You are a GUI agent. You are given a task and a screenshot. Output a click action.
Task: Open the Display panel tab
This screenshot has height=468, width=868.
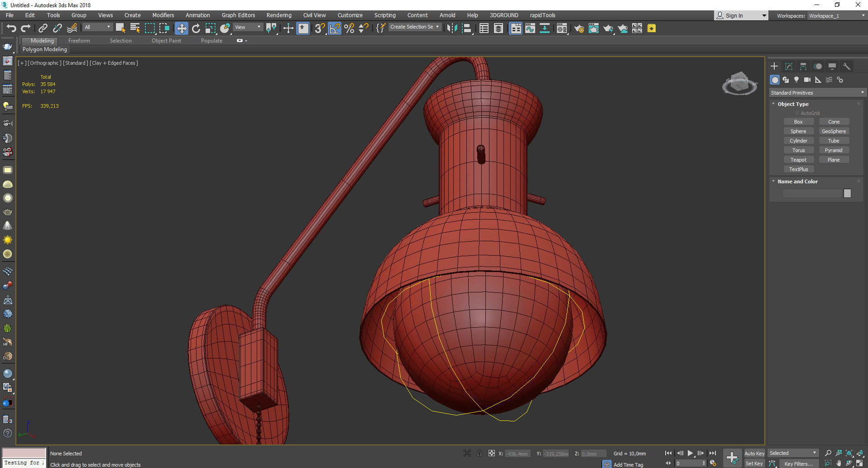click(x=832, y=67)
